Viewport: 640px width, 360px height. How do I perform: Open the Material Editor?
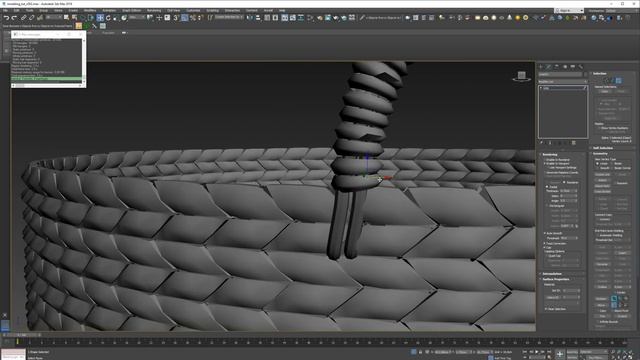tap(310, 18)
